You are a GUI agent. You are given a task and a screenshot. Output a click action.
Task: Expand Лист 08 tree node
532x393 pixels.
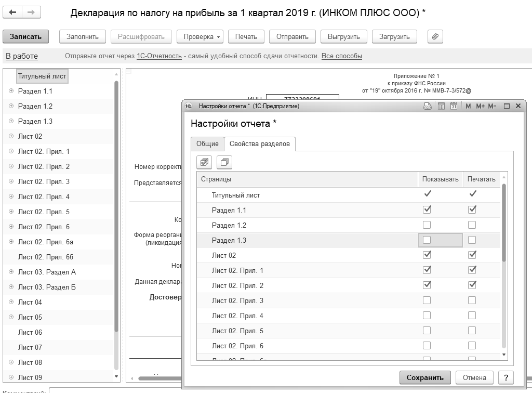coord(11,362)
